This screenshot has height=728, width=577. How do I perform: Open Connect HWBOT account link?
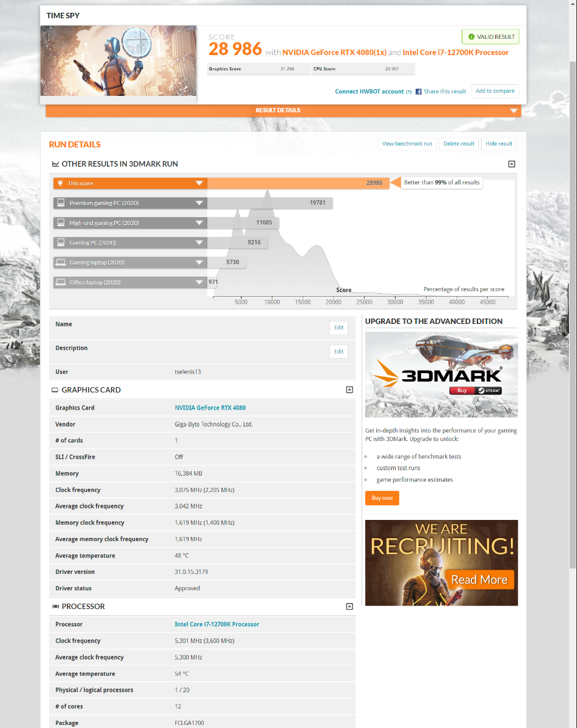(x=369, y=92)
